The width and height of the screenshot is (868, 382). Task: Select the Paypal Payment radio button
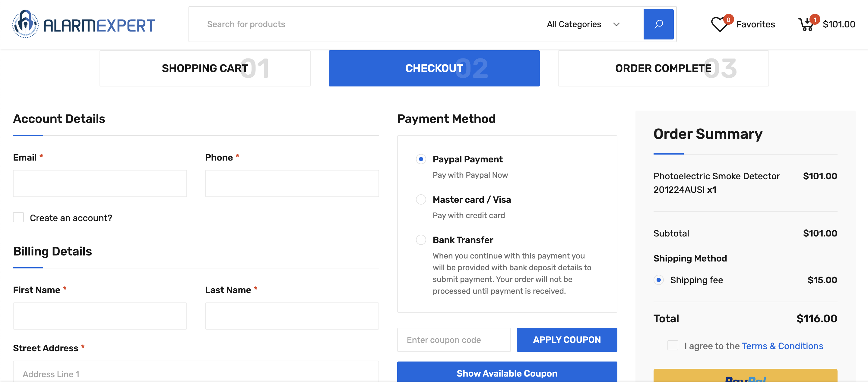(x=421, y=159)
